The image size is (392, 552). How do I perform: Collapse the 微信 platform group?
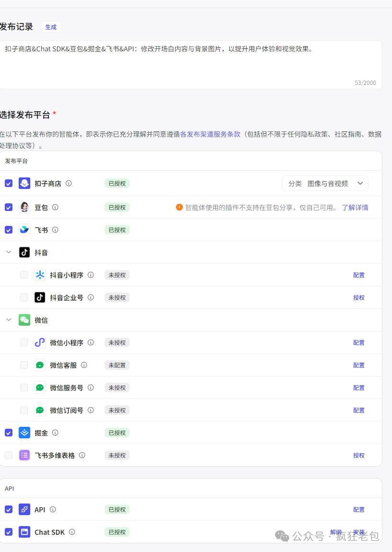coord(9,320)
